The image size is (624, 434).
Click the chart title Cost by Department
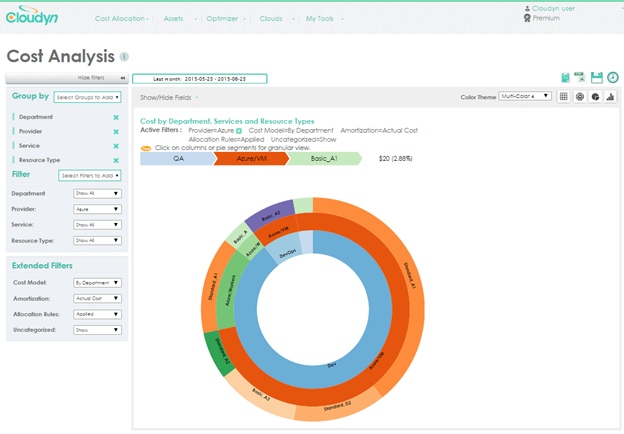click(x=227, y=121)
